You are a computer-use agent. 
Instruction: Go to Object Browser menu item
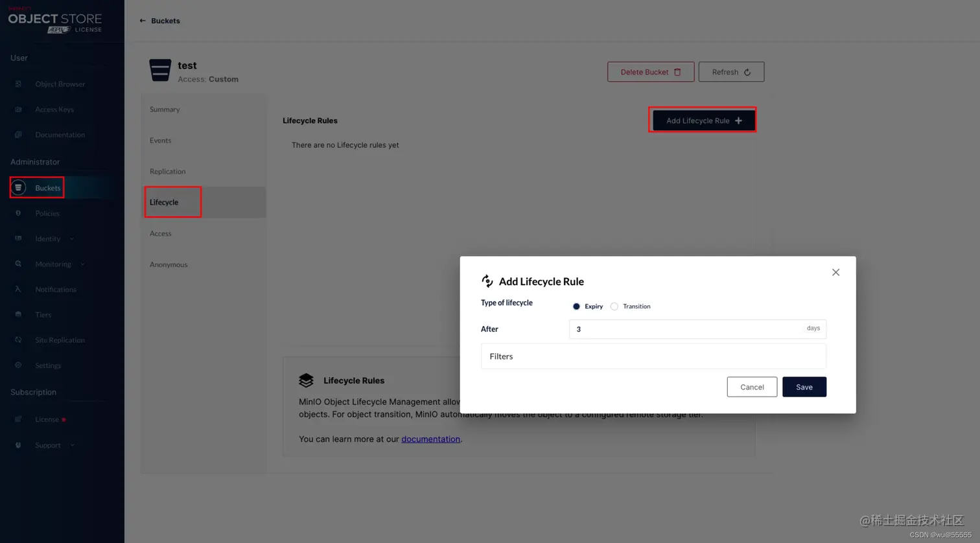[60, 84]
